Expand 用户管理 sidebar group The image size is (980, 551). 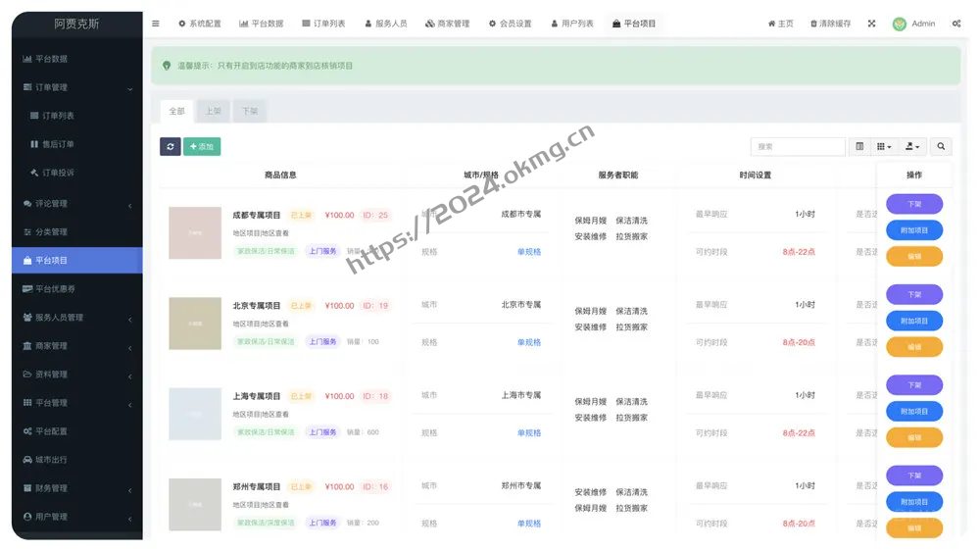[76, 517]
